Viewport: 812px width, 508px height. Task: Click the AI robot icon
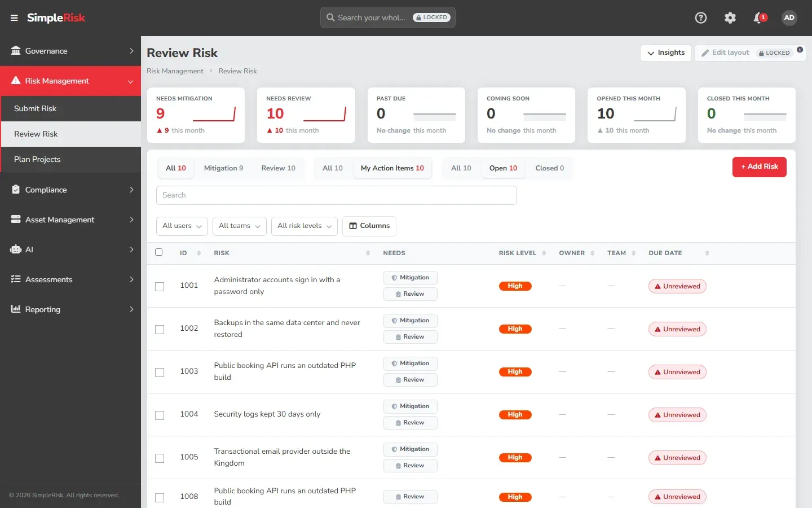coord(16,249)
